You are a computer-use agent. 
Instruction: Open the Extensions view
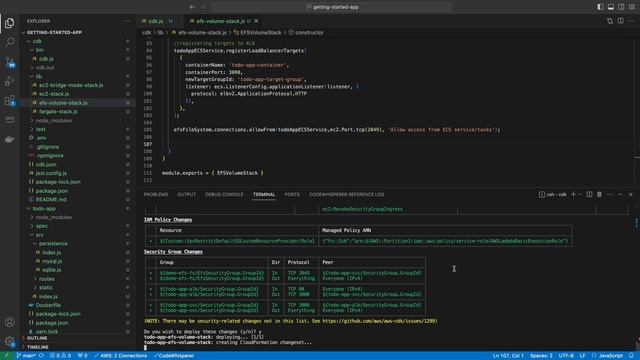pyautogui.click(x=9, y=100)
